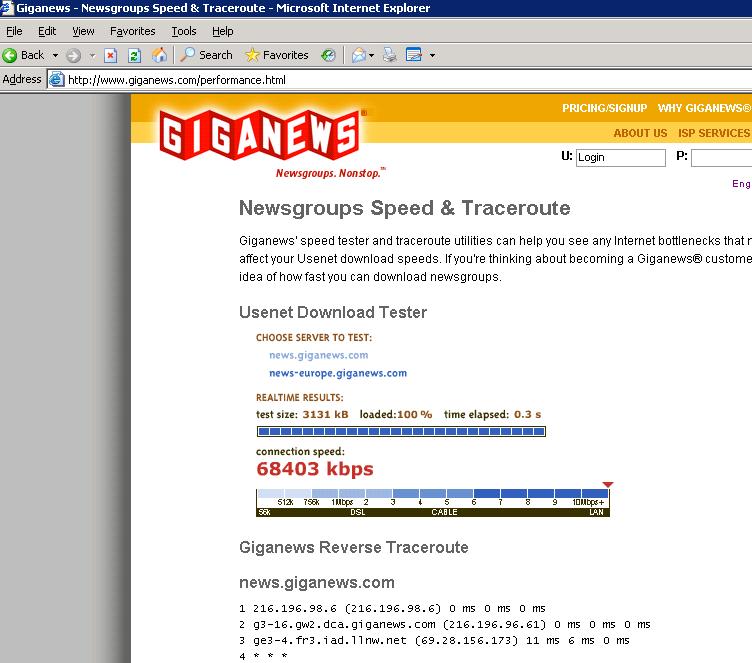Viewport: 752px width, 663px height.
Task: Open the Tools menu
Action: [184, 31]
